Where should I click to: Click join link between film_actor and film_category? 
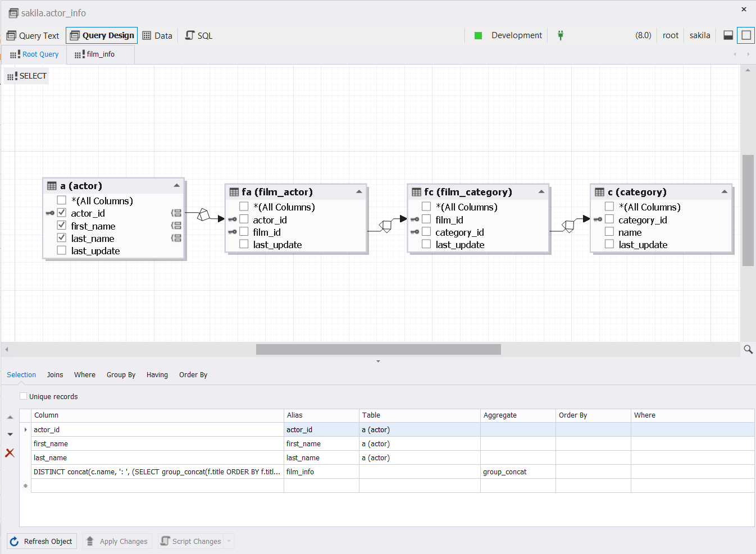(386, 226)
